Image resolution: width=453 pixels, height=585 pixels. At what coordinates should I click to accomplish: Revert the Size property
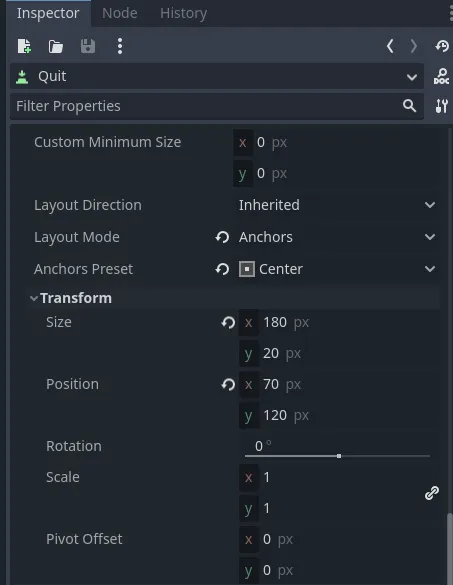coord(228,322)
